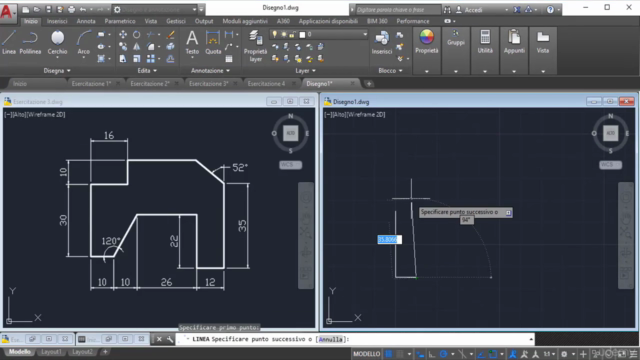This screenshot has height=360, width=640.
Task: Open the Inserisci ribbon tab
Action: [x=57, y=21]
